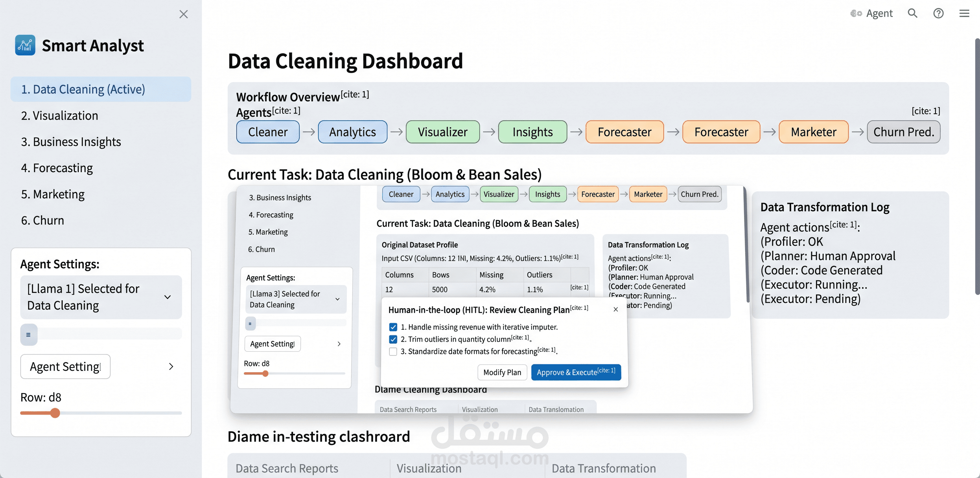The image size is (980, 478).
Task: Open 6. Churn in main sidebar
Action: [42, 221]
